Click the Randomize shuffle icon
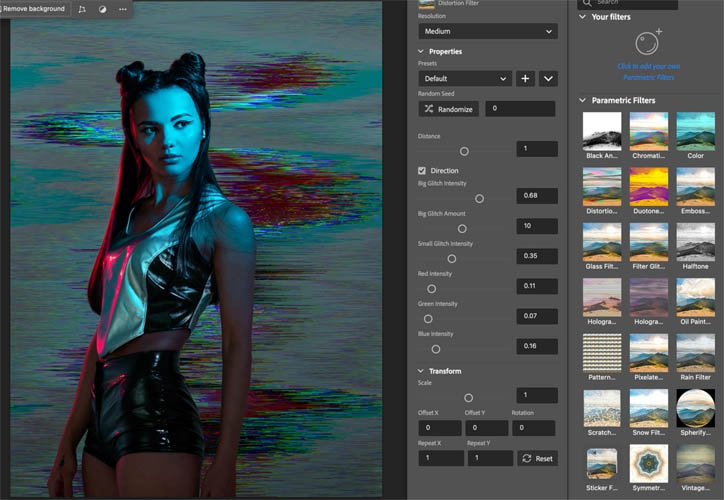Viewport: 724px width, 500px height. pos(429,109)
